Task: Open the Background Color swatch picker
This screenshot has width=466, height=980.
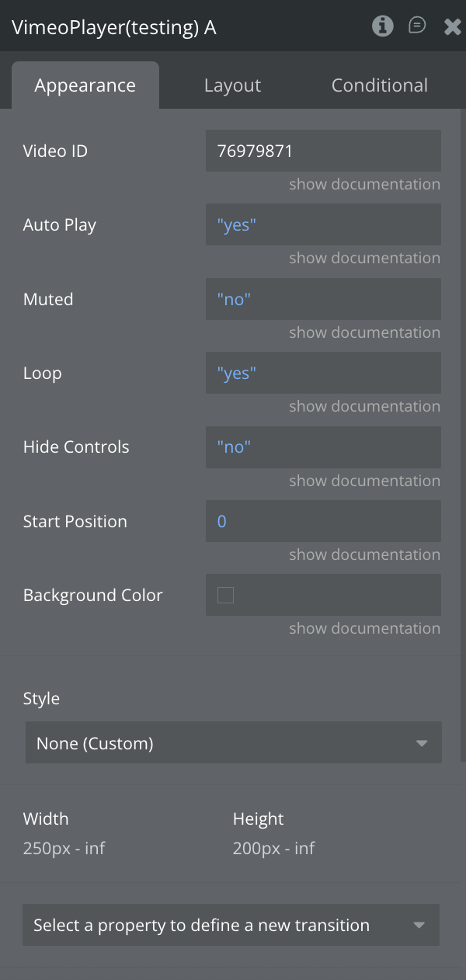Action: pos(225,596)
